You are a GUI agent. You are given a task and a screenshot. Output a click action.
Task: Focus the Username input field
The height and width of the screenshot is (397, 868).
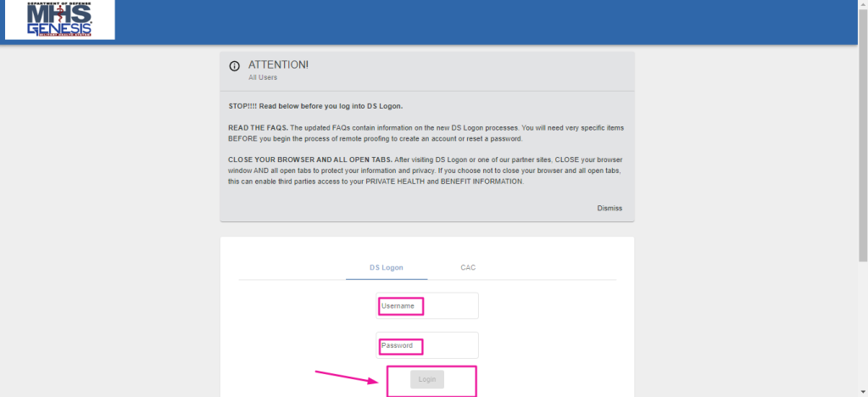[427, 305]
